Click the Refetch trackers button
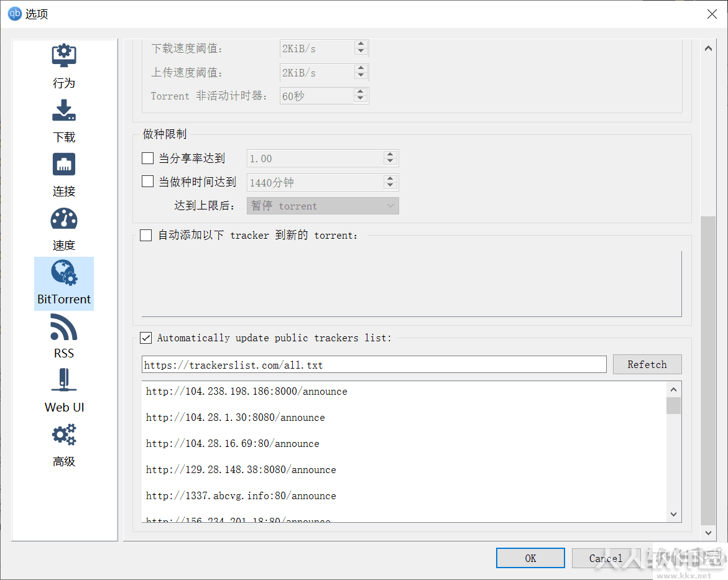This screenshot has height=580, width=728. [647, 364]
